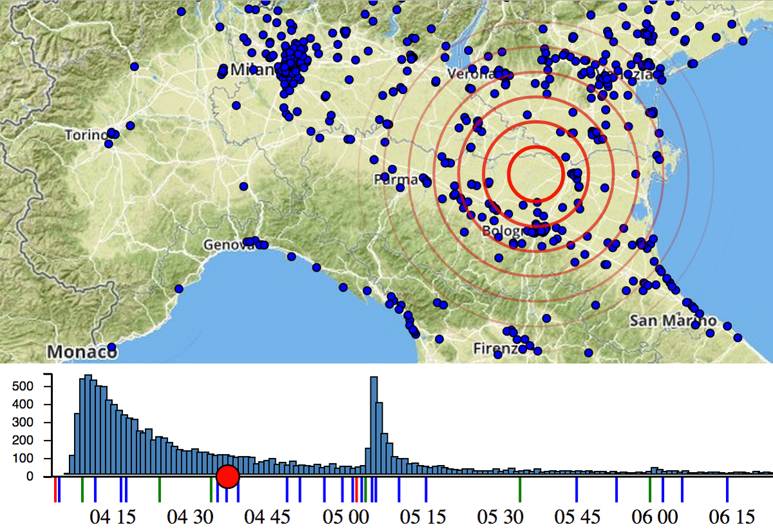Click the 05 00 time axis label

(347, 517)
